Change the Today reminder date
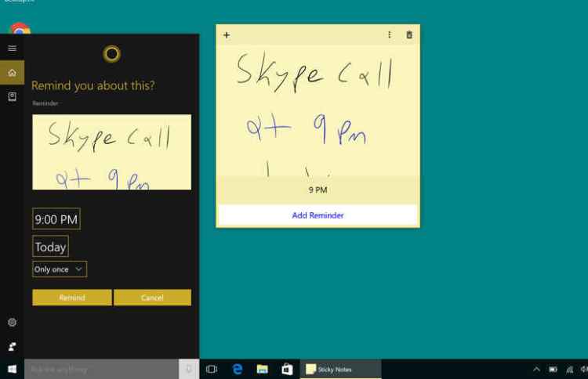This screenshot has height=379, width=588. click(x=51, y=247)
